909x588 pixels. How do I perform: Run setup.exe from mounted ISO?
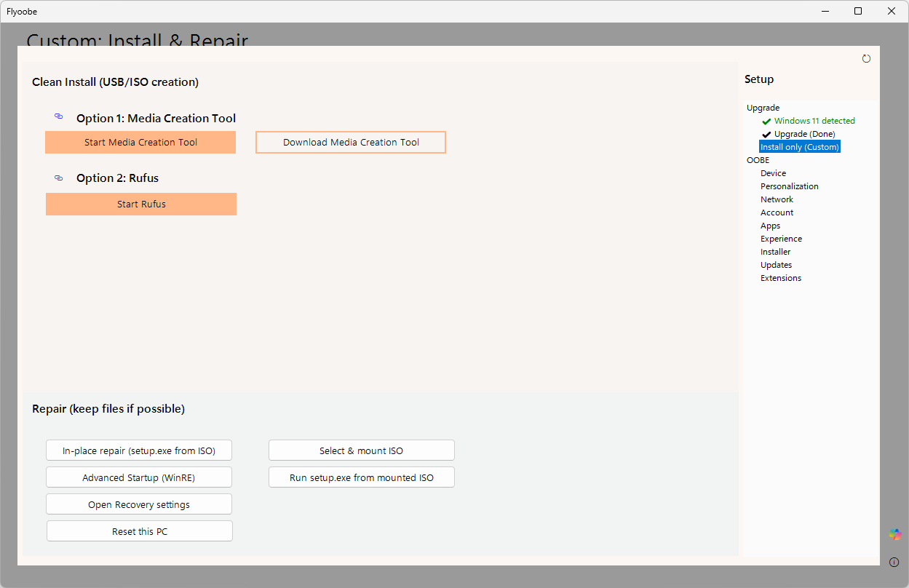click(x=362, y=478)
